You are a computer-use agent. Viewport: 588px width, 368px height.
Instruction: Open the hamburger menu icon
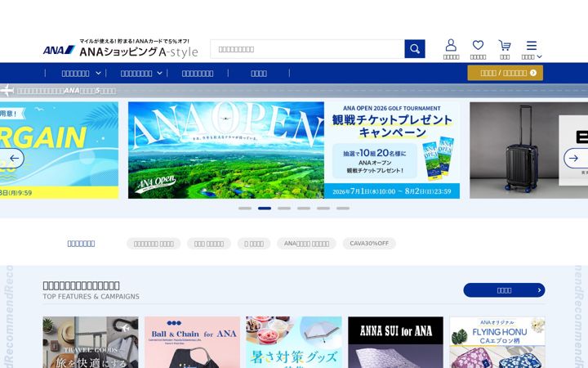pyautogui.click(x=532, y=46)
